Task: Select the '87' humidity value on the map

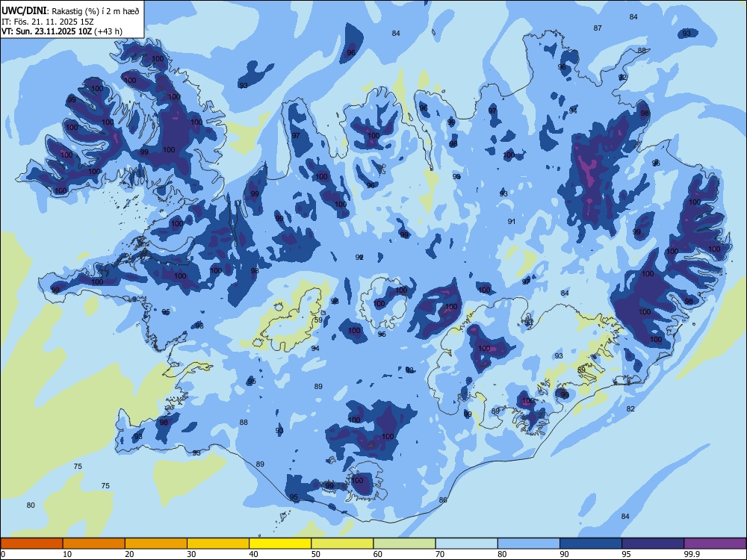Action: pos(598,28)
